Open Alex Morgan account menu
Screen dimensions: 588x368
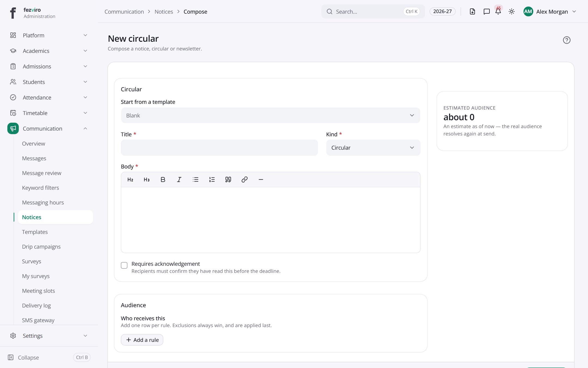pos(550,11)
